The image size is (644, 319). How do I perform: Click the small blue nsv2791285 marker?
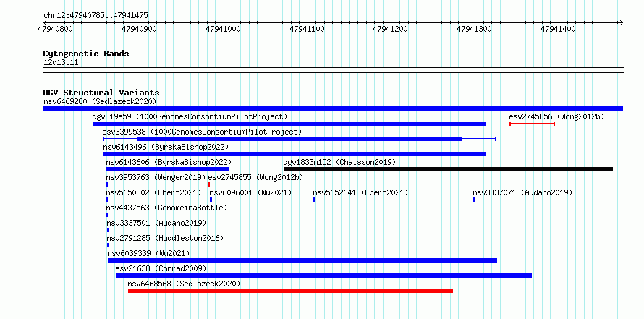pyautogui.click(x=108, y=245)
